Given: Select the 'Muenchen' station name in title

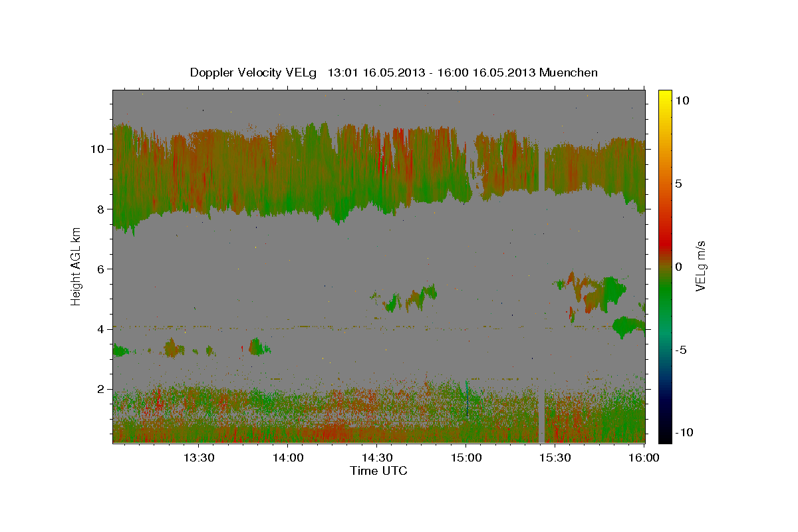Looking at the screenshot, I should [569, 72].
